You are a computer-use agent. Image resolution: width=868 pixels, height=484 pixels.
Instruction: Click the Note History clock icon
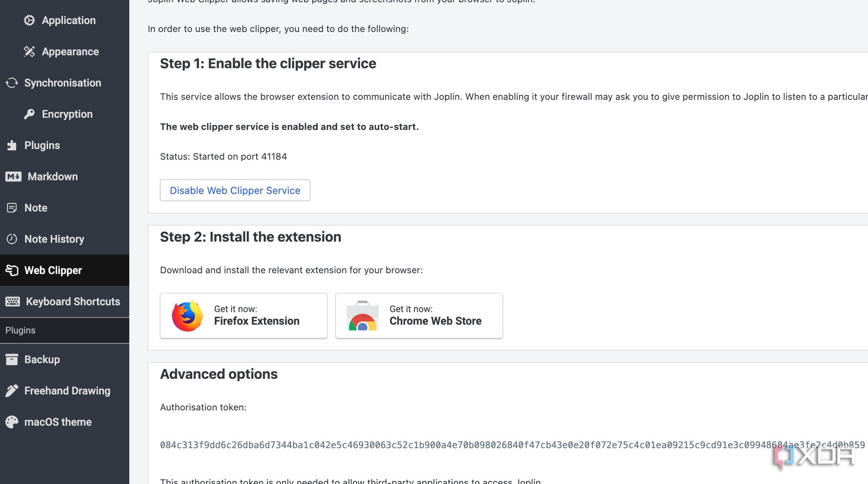click(12, 239)
